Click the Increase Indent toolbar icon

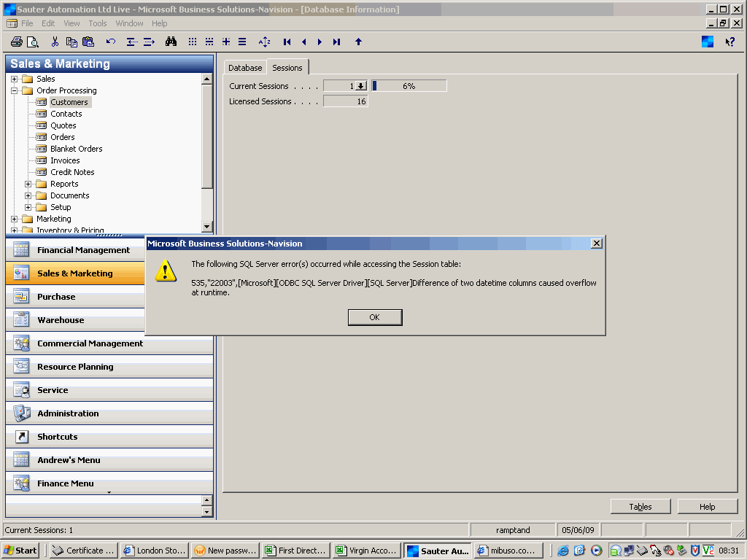click(x=149, y=42)
